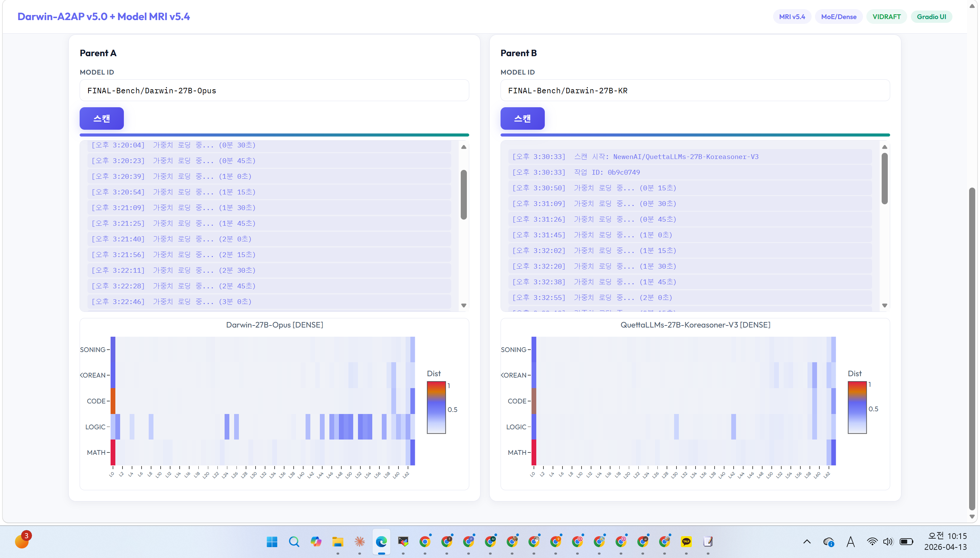Open Wi-Fi network settings in the tray
Screen dimensions: 980x558
click(x=872, y=542)
